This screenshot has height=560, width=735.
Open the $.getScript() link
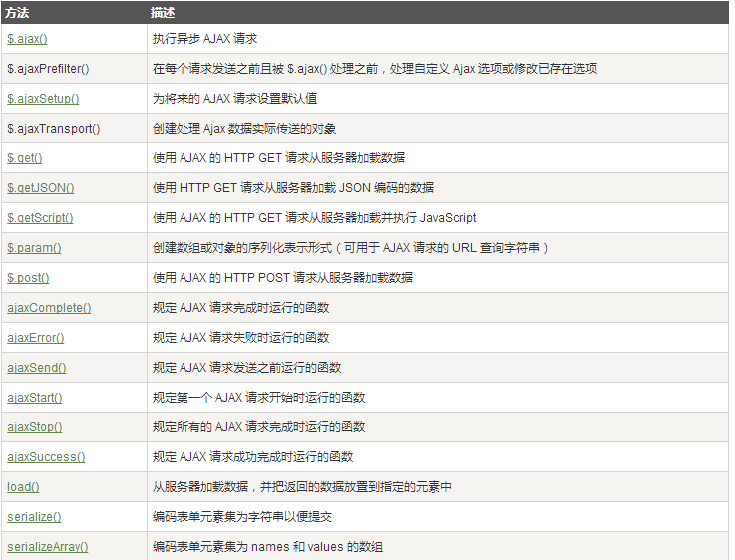pyautogui.click(x=40, y=218)
